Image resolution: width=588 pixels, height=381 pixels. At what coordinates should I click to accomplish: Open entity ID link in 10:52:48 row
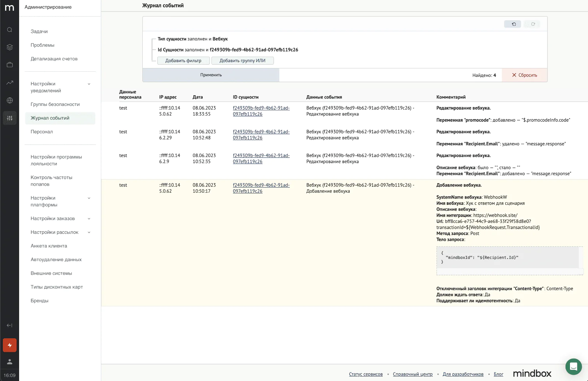click(261, 135)
